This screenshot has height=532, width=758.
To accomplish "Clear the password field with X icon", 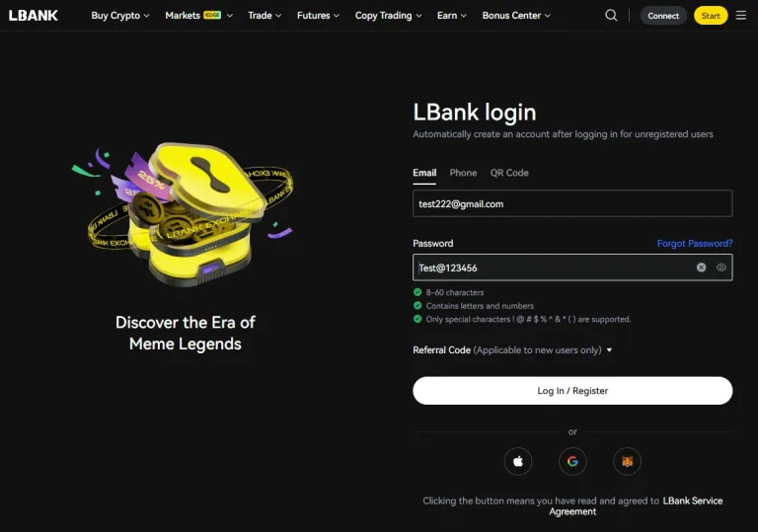I will [x=702, y=267].
